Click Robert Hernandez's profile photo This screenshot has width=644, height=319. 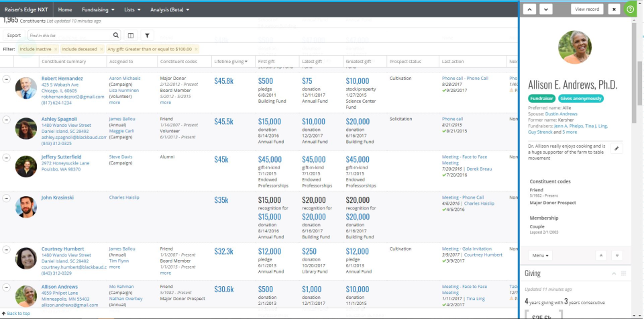coord(26,88)
